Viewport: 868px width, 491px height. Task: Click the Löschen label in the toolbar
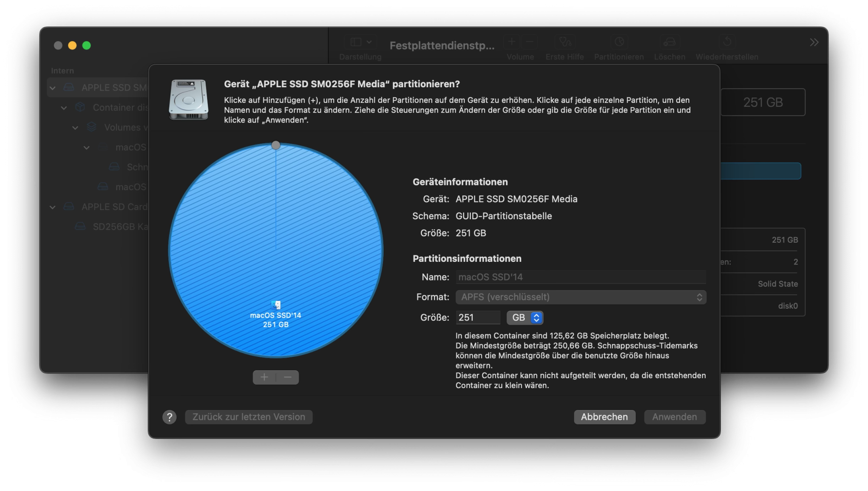[670, 57]
